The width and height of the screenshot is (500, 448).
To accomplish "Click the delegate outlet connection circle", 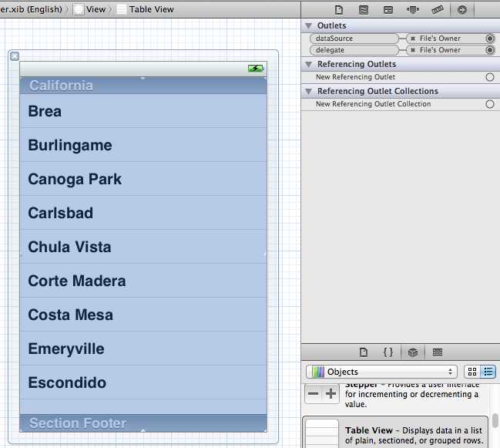I will (490, 50).
